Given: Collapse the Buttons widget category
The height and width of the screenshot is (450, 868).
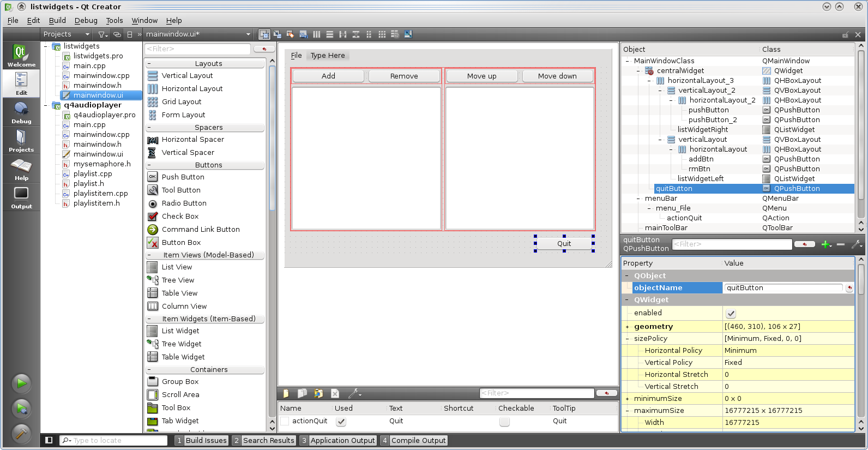Looking at the screenshot, I should pyautogui.click(x=149, y=165).
